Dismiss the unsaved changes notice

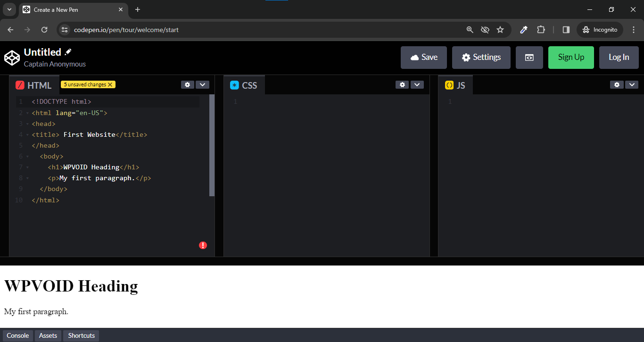tap(110, 84)
